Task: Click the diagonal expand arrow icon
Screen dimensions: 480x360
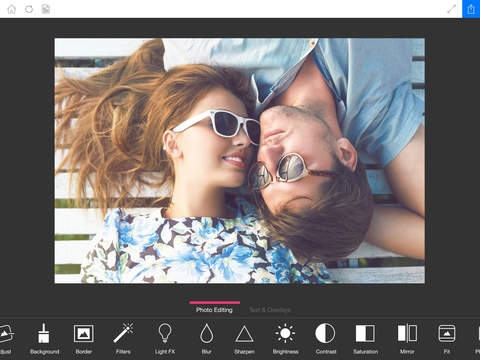Action: tap(451, 9)
